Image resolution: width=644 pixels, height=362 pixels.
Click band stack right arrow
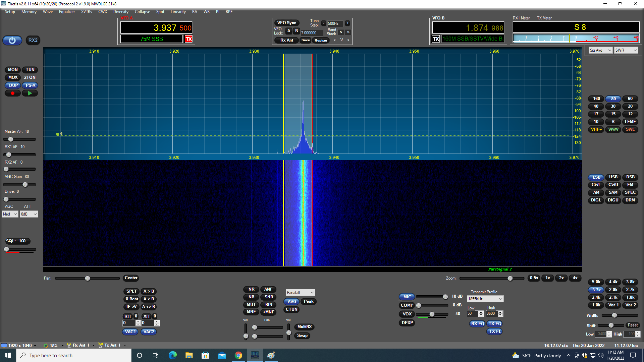tap(348, 40)
